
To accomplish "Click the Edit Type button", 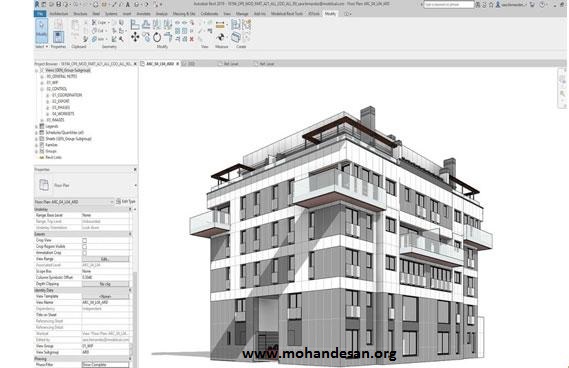I will click(x=126, y=201).
